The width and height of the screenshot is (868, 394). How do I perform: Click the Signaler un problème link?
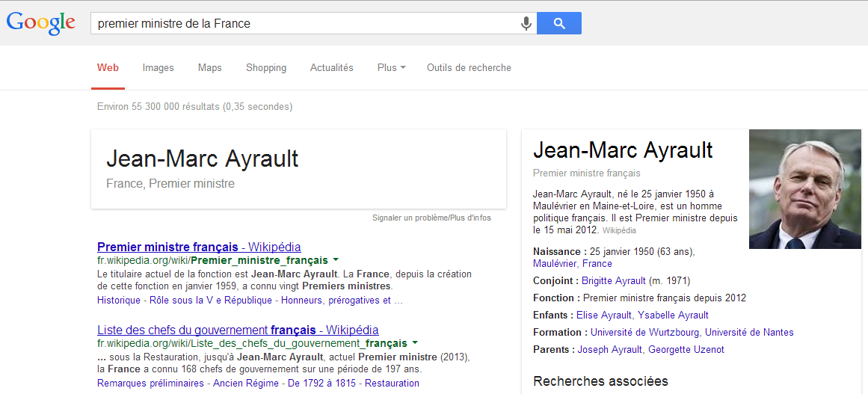409,218
